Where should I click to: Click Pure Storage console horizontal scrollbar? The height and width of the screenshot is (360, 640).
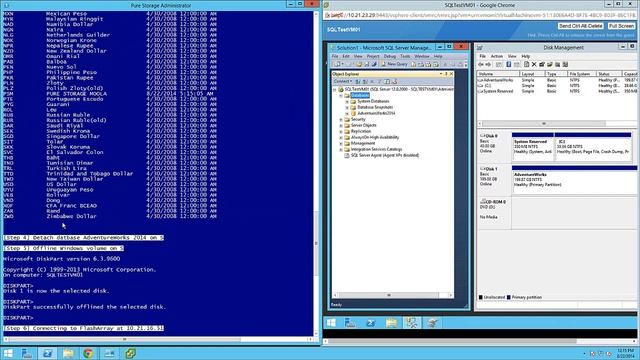click(158, 339)
